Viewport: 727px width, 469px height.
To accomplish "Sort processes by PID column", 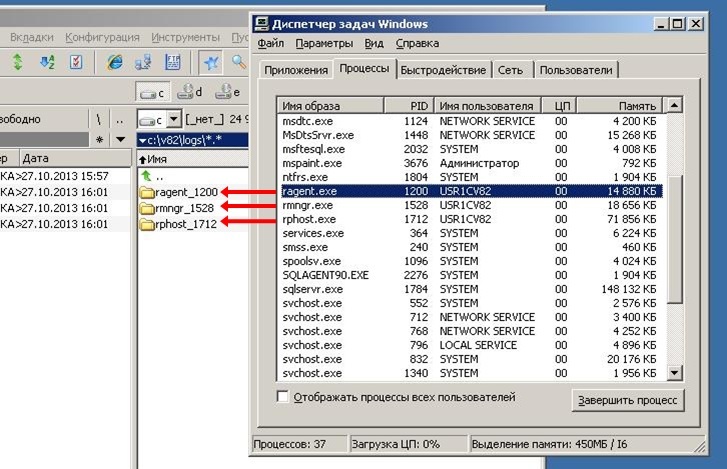I will tap(409, 106).
